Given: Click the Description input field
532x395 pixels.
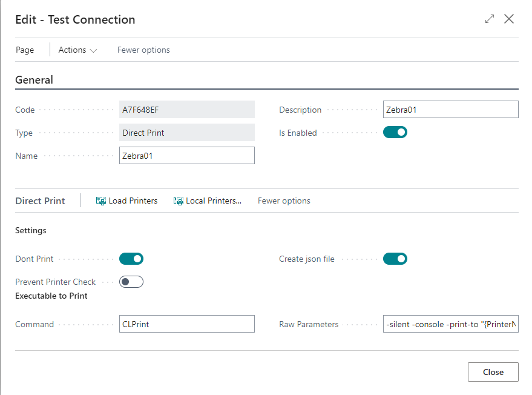Looking at the screenshot, I should tap(450, 110).
